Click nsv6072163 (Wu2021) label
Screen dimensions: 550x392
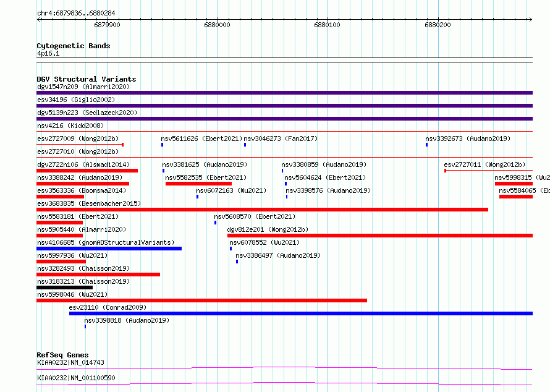231,190
